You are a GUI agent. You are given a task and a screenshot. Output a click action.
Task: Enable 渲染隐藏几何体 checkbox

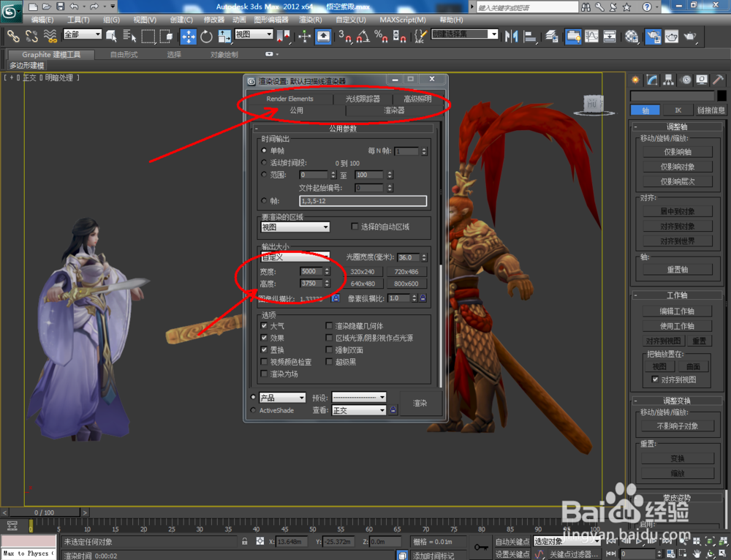[x=329, y=325]
